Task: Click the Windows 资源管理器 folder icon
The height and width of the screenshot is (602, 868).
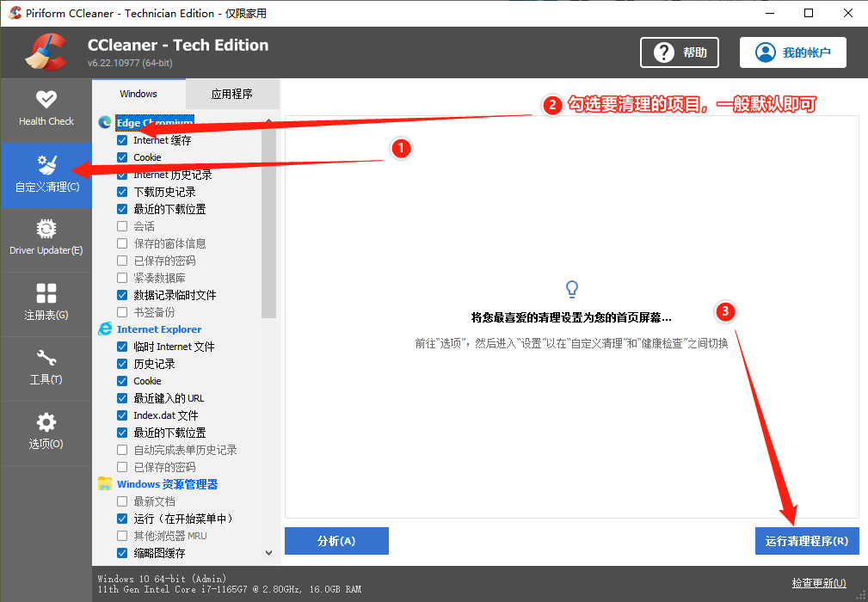Action: 105,484
